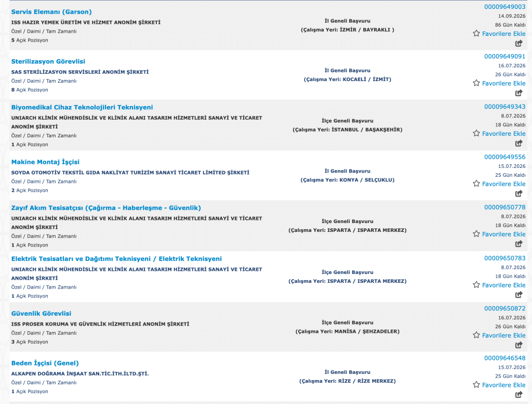The image size is (532, 404).
Task: Open listing number 00009650872
Action: pyautogui.click(x=504, y=308)
